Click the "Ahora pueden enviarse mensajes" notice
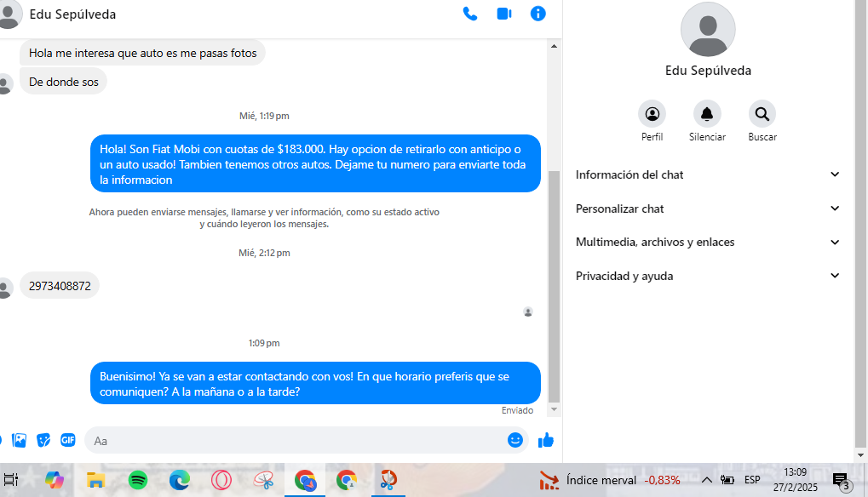 [264, 218]
